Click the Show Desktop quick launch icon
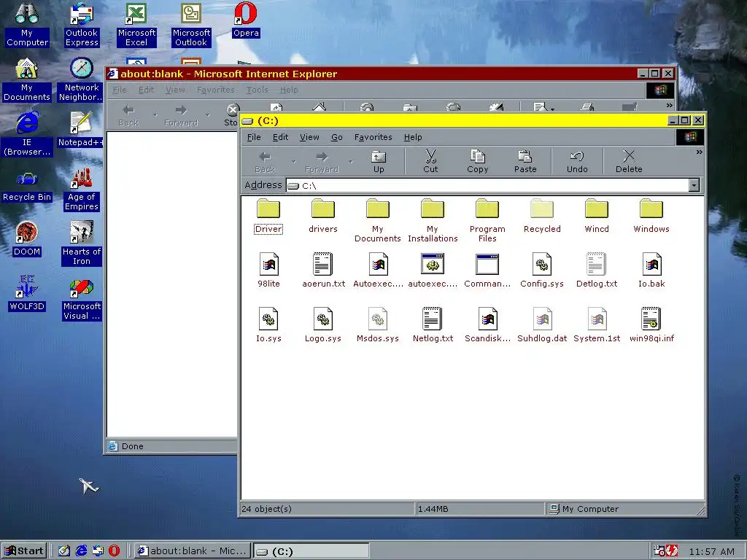Viewport: 747px width, 560px height. point(64,551)
